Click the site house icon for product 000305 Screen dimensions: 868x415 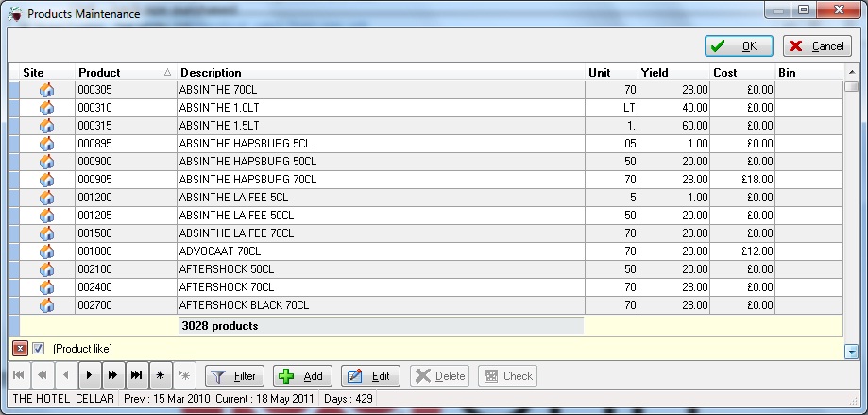[47, 90]
